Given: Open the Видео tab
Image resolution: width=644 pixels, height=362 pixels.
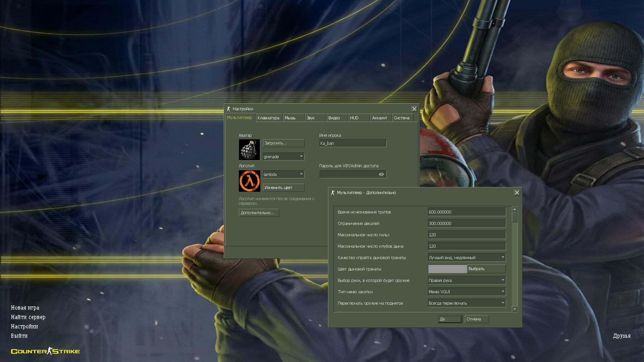Looking at the screenshot, I should click(x=334, y=118).
